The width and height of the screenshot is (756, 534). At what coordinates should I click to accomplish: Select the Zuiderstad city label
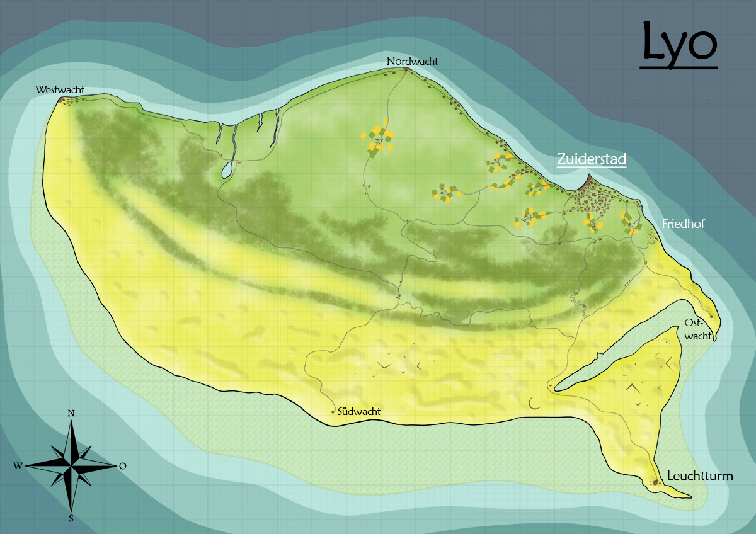point(592,160)
